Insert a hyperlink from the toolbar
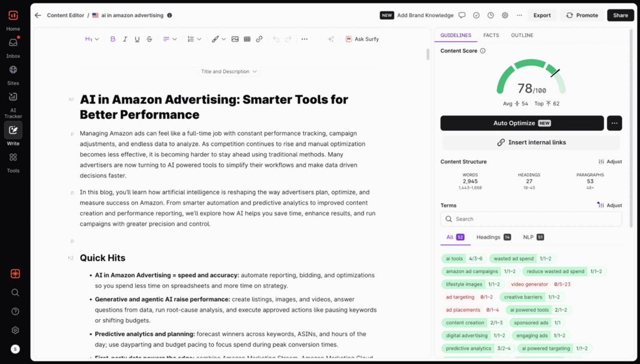 259,39
